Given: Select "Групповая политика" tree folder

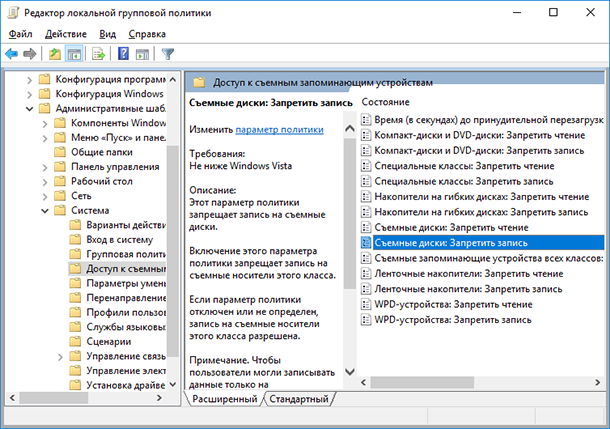Looking at the screenshot, I should [x=126, y=254].
